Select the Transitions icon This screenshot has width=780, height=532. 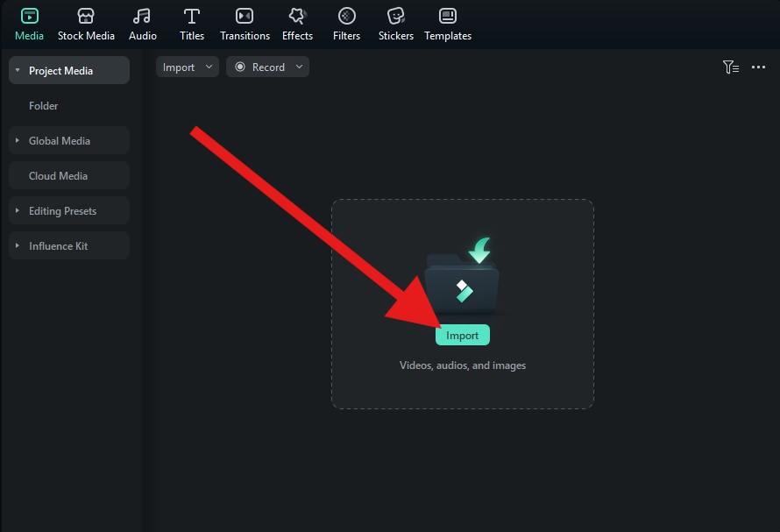click(245, 16)
